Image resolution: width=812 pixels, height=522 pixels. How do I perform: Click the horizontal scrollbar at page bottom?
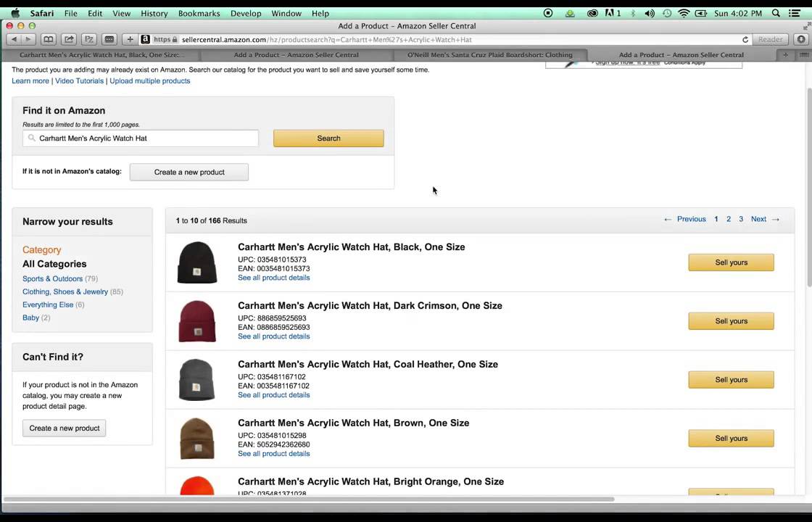(x=309, y=500)
